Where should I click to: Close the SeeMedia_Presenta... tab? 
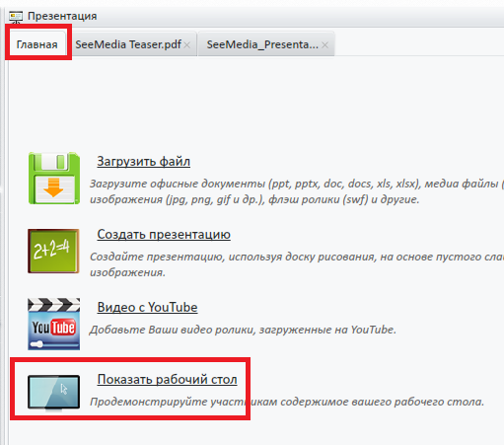(x=324, y=45)
